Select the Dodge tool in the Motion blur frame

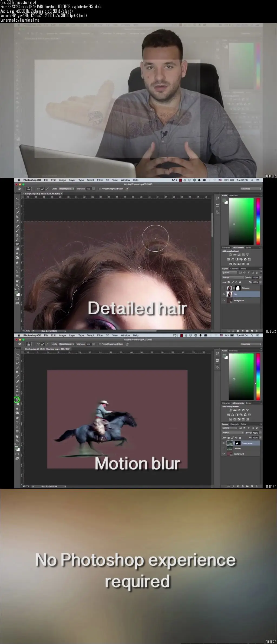click(x=17, y=413)
